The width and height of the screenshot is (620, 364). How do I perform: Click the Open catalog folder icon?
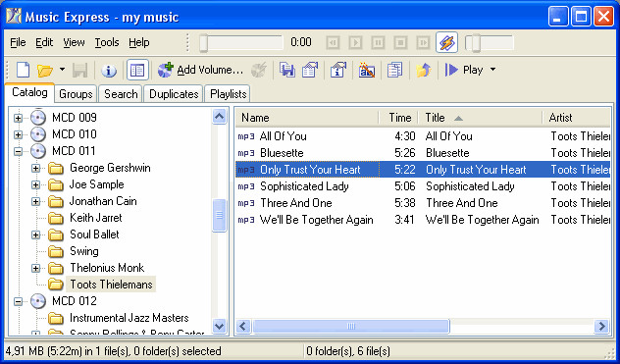[x=45, y=71]
